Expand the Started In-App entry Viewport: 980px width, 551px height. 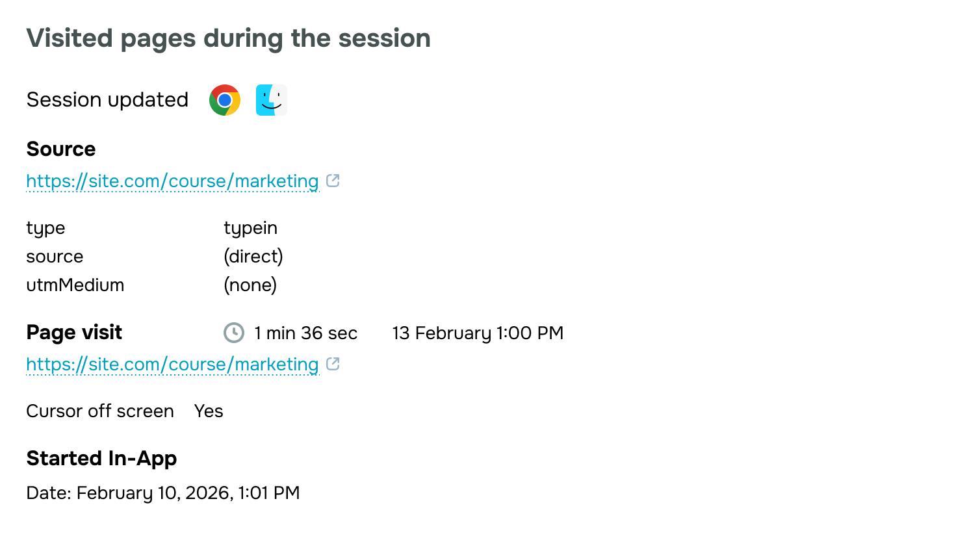[x=101, y=458]
